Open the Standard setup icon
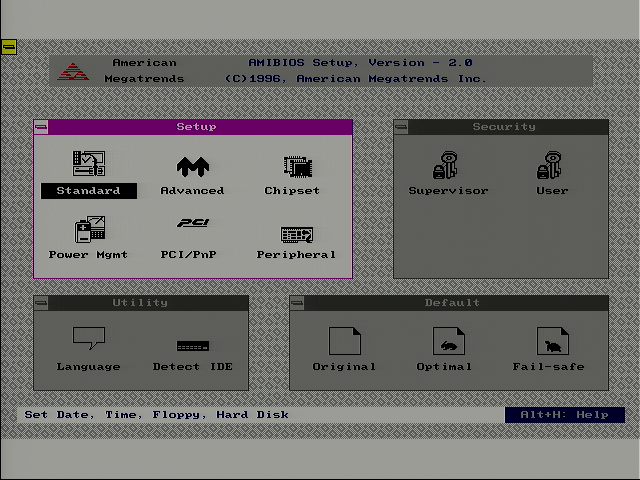 89,164
